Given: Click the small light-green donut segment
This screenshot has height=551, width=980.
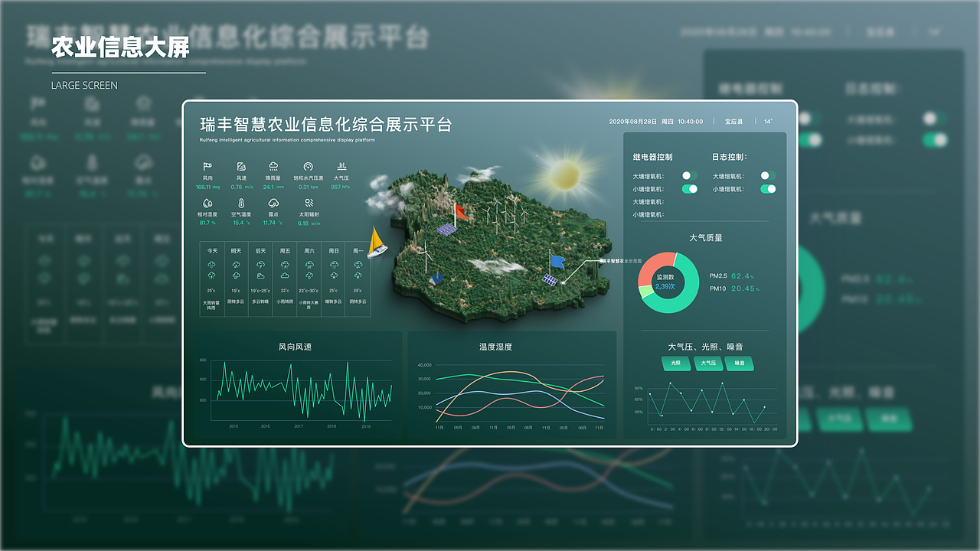Looking at the screenshot, I should (x=646, y=292).
